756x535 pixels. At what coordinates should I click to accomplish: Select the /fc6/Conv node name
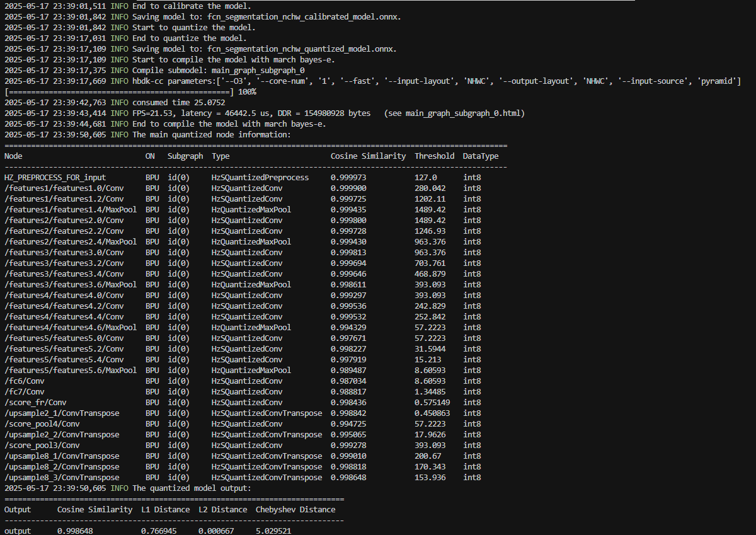(24, 381)
